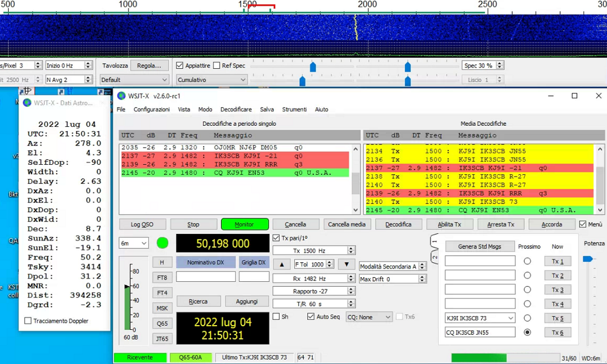Click the up arrow frequency shift button
This screenshot has width=607, height=364.
point(281,264)
